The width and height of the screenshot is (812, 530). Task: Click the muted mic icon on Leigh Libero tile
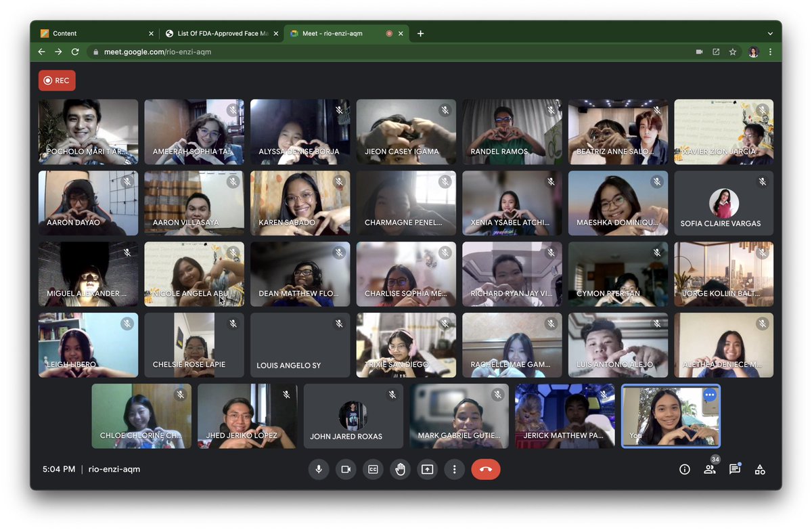(x=127, y=324)
